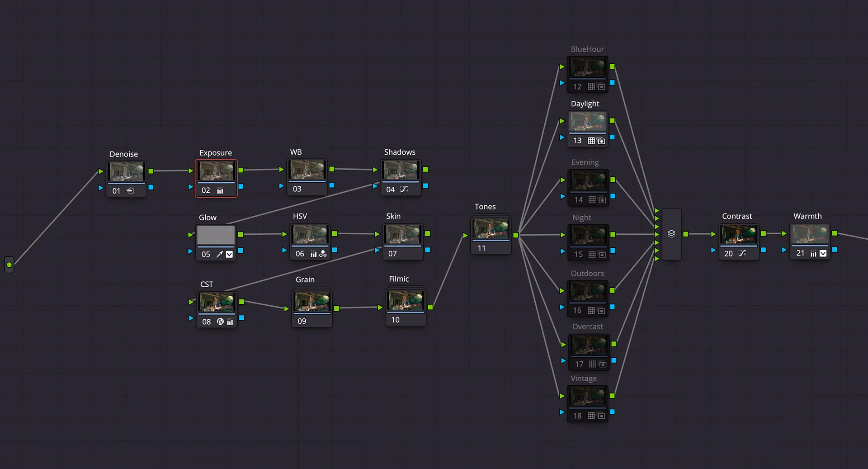Screen dimensions: 868x469
Task: Click the Overcast node label
Action: [x=587, y=327]
